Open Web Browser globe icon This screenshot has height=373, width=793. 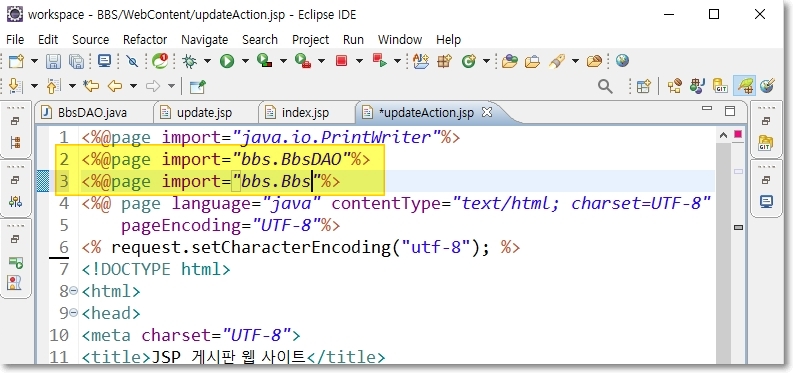623,61
